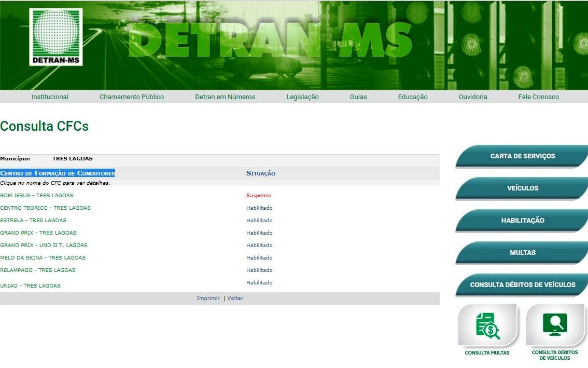This screenshot has width=588, height=368.
Task: View details for BOM JESUS - TRES LAGOAS
Action: (x=37, y=195)
